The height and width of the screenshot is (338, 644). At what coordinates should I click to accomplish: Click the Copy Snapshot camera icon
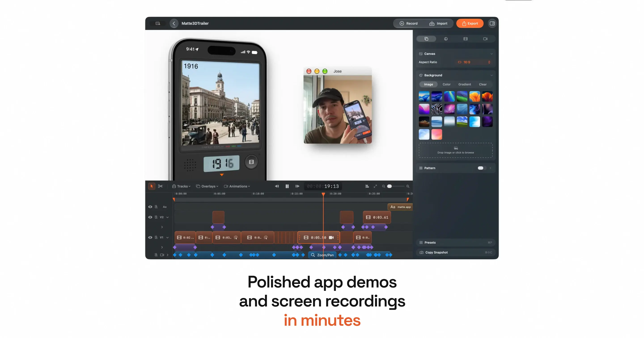[422, 253]
